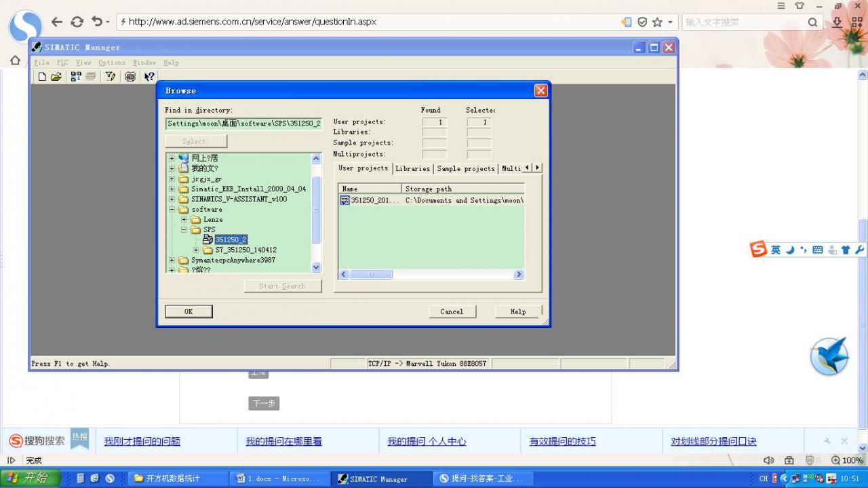Viewport: 868px width, 488px height.
Task: Click the 351250_201... project icon in results list
Action: [345, 200]
